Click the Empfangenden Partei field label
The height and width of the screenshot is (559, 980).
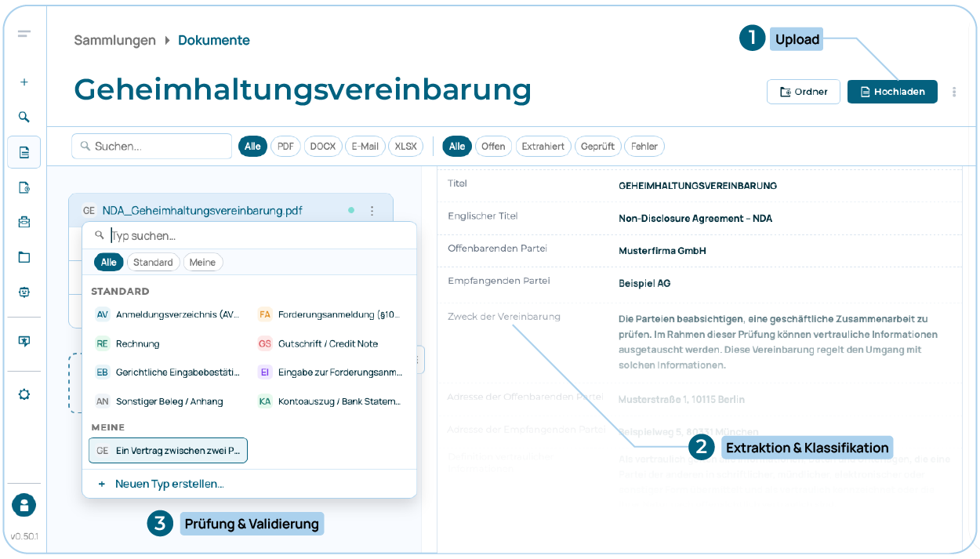[x=499, y=281]
